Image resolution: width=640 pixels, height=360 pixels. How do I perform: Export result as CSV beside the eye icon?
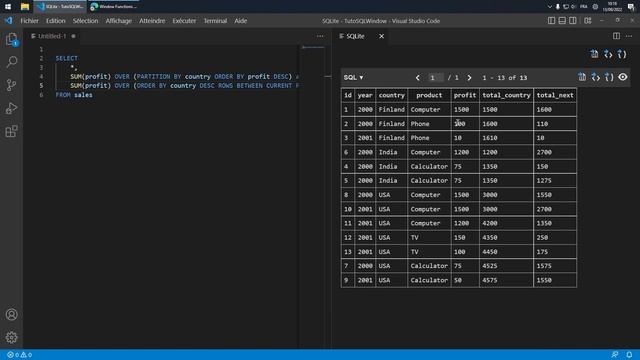[x=582, y=77]
